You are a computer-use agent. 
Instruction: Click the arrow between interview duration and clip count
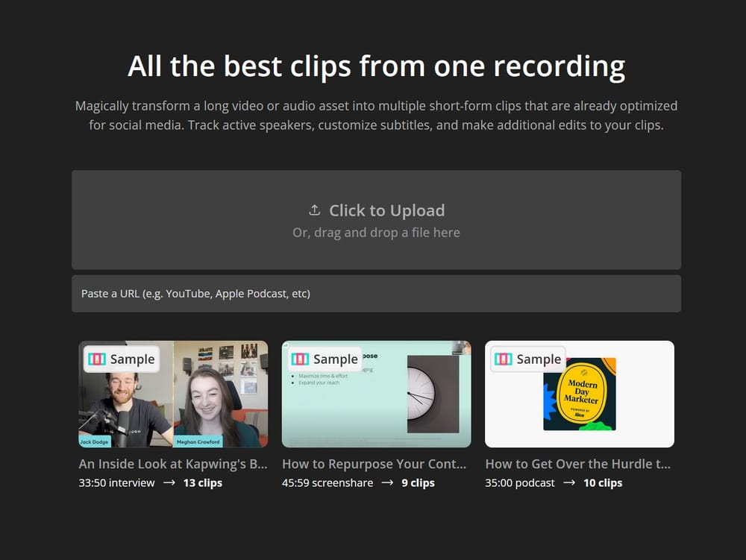(169, 482)
